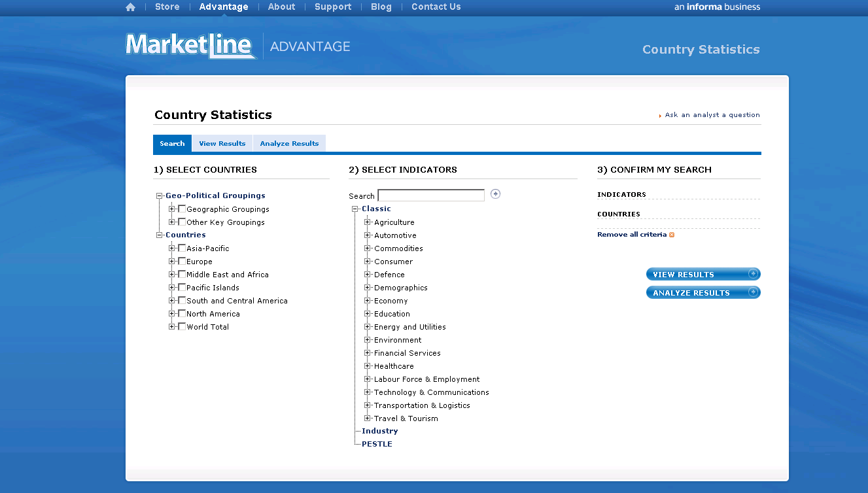Select the Environment indicator label
Screen dimensions: 868x493
[398, 340]
